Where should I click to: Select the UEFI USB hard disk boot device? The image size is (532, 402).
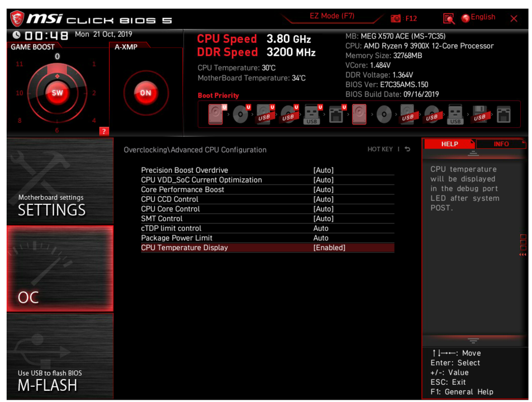tap(265, 114)
